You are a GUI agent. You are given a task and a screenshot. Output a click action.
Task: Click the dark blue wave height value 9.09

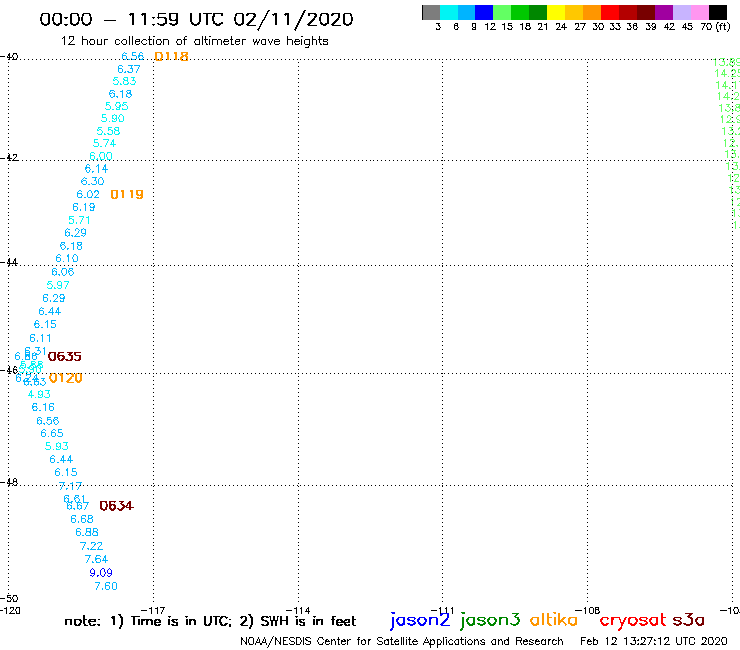(x=101, y=573)
